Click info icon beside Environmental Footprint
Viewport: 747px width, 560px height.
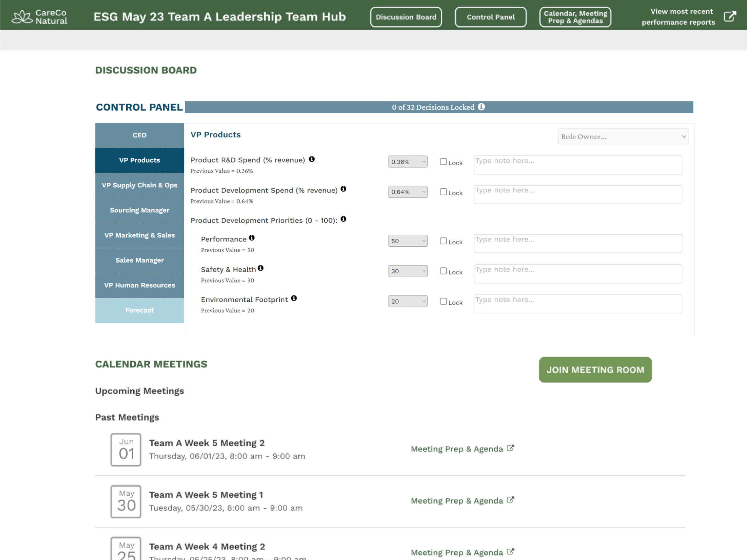[x=294, y=298]
